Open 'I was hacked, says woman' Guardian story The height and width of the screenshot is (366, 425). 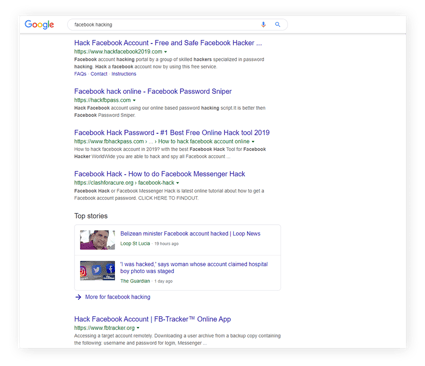[x=194, y=268]
